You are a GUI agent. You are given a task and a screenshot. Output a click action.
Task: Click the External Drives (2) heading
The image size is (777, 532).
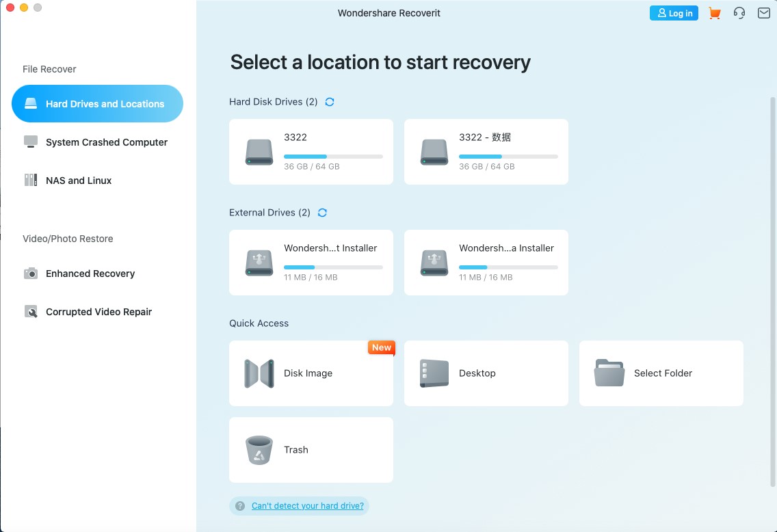point(269,213)
